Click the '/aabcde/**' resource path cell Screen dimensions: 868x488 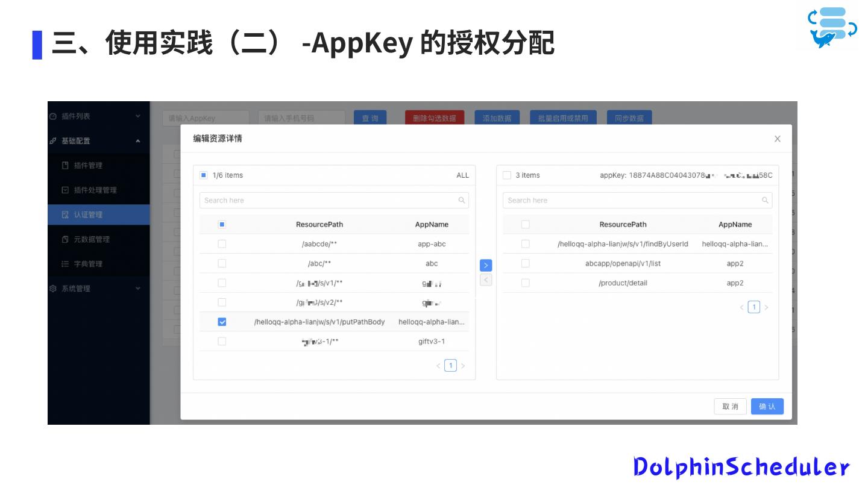(319, 244)
